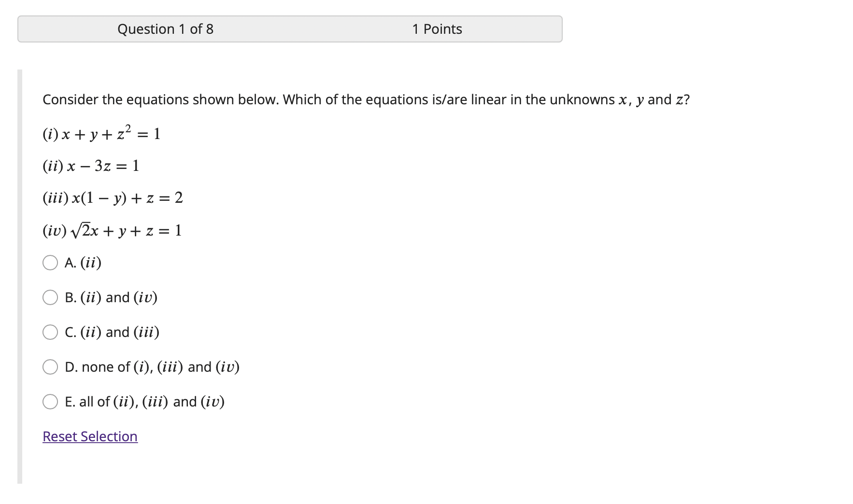Click the unfilled radio beside option D
The width and height of the screenshot is (853, 504).
50,367
